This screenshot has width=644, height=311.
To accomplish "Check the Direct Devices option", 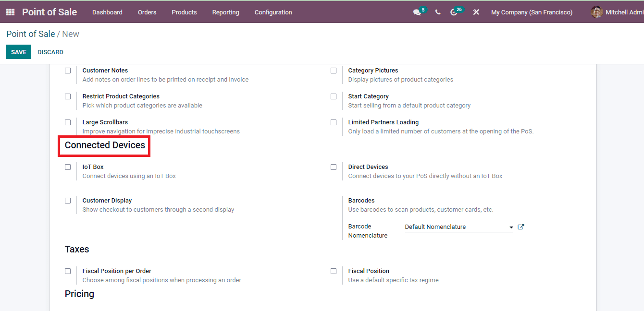I will 334,167.
